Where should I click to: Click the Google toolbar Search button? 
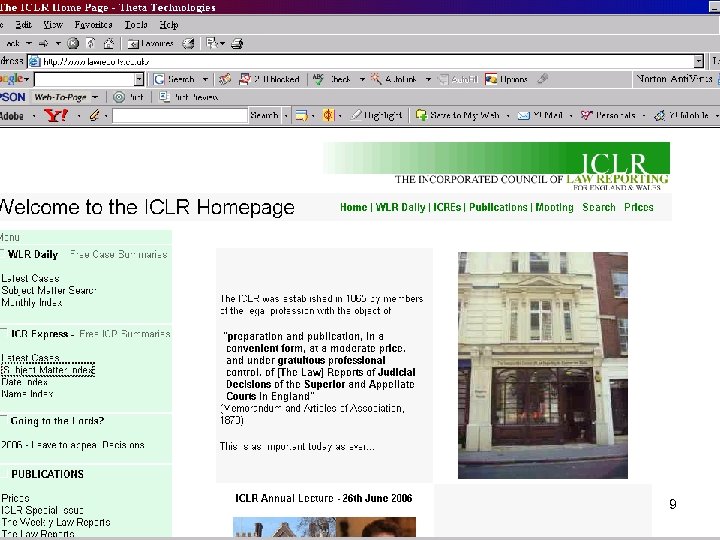[174, 79]
